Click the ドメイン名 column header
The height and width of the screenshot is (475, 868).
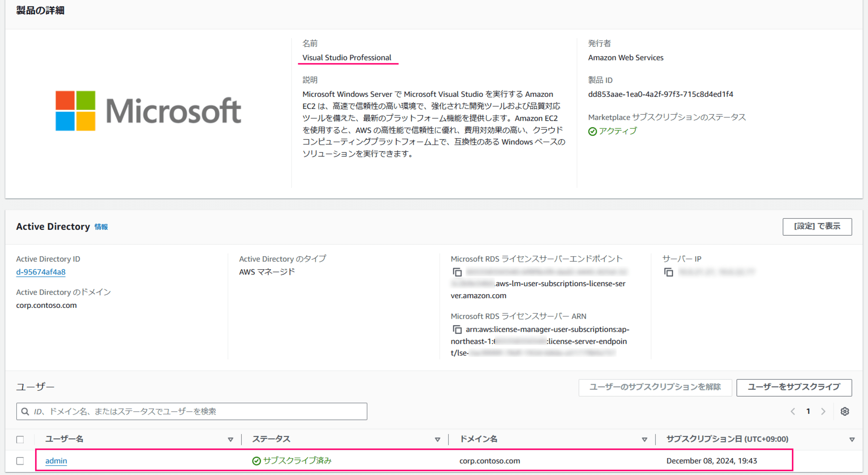[478, 439]
